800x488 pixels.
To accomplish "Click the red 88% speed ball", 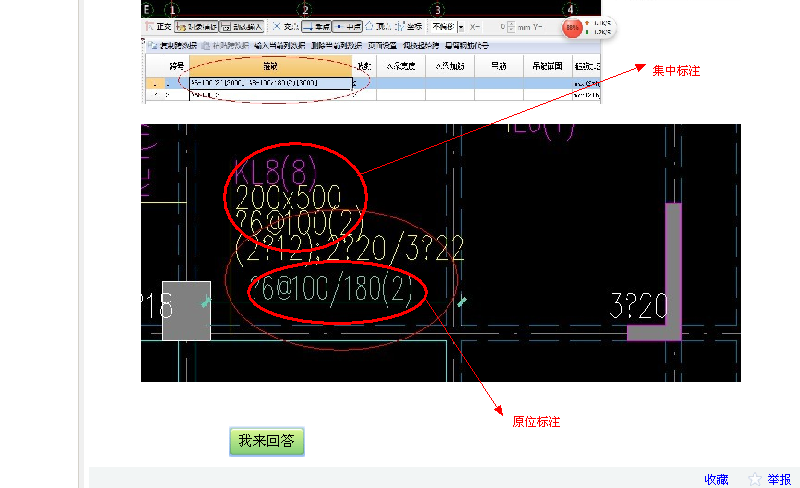I will [572, 28].
